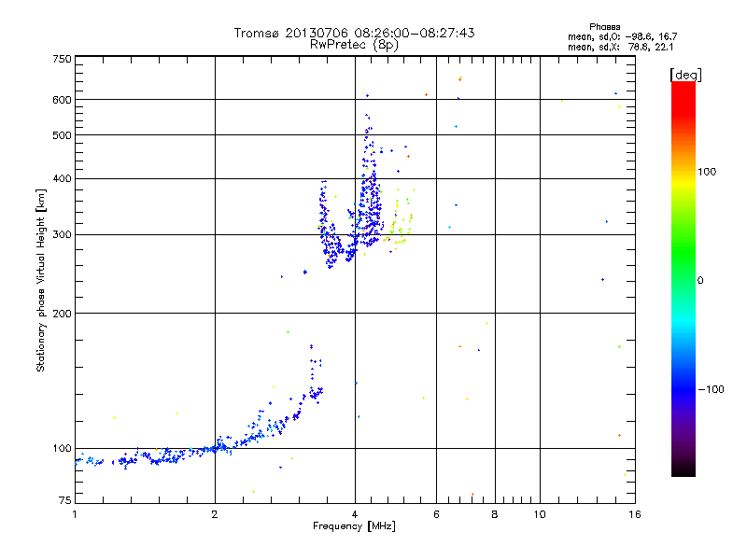The image size is (747, 560).
Task: Click the '300' tick on height axis
Action: pyautogui.click(x=62, y=234)
